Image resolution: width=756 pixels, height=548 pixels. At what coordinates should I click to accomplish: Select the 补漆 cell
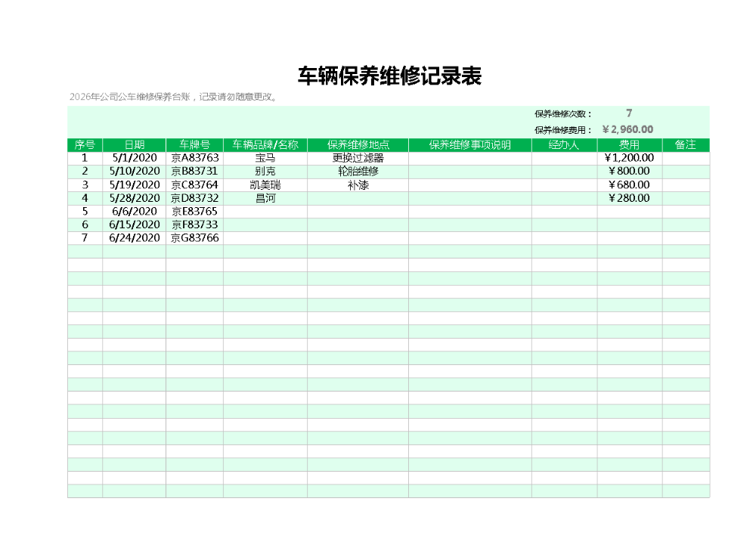pyautogui.click(x=358, y=185)
